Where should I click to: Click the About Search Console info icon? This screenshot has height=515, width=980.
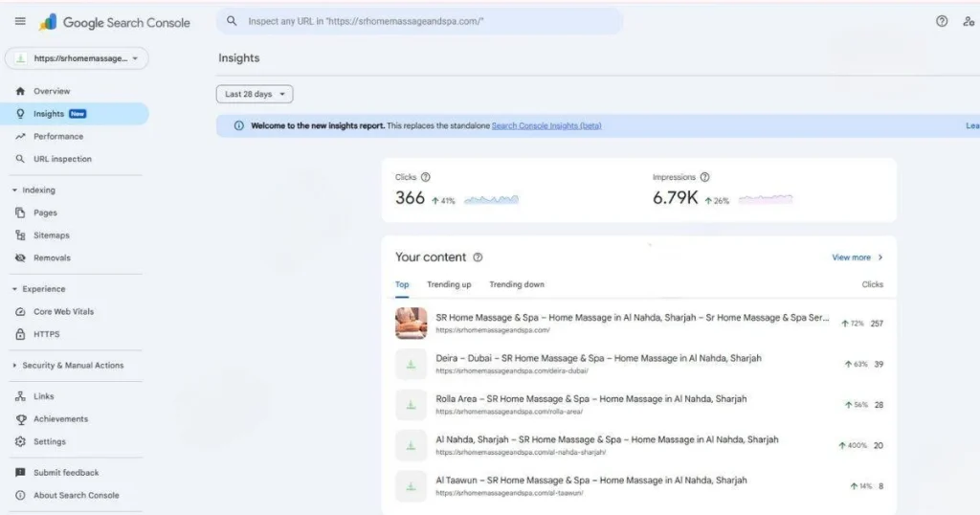click(x=20, y=495)
